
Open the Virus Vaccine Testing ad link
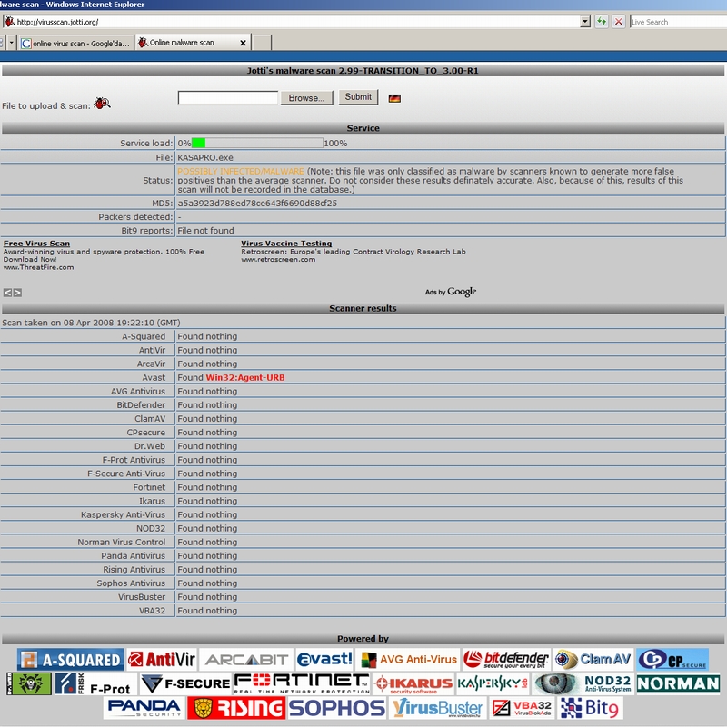click(286, 244)
